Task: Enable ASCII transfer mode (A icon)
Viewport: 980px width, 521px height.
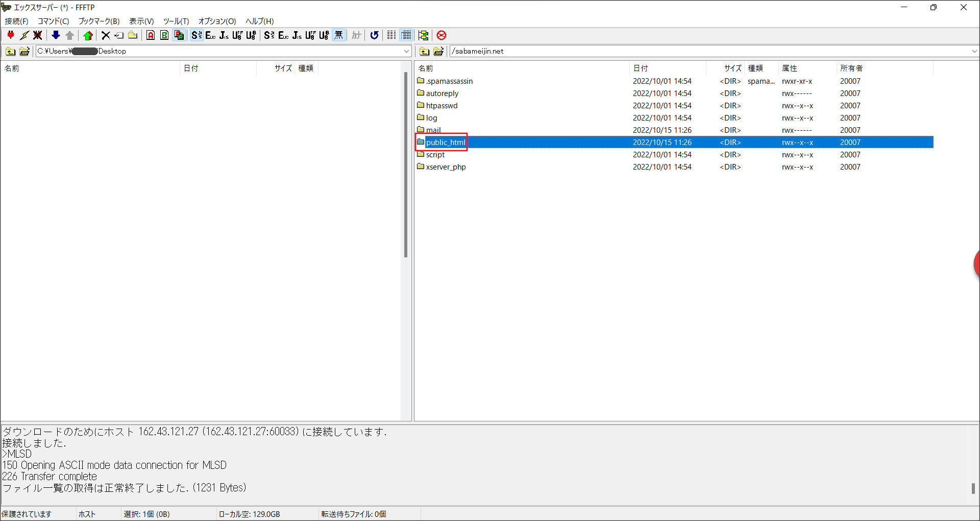Action: (x=151, y=35)
